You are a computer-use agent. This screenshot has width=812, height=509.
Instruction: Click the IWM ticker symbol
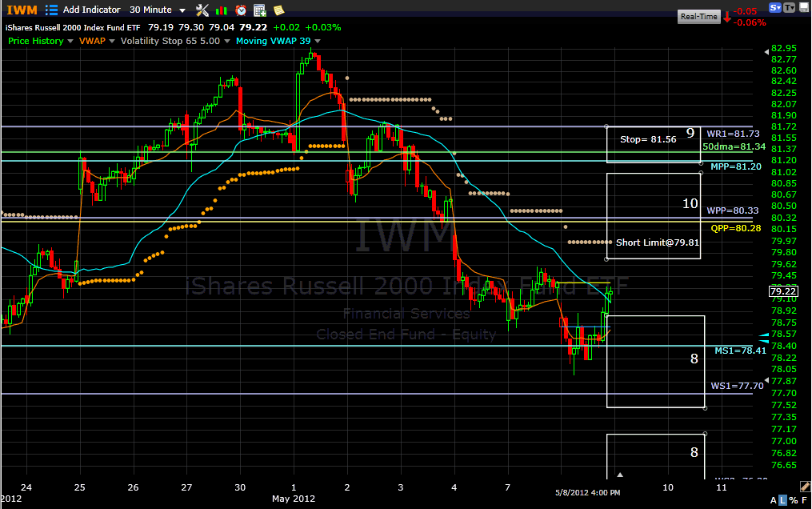tap(22, 10)
